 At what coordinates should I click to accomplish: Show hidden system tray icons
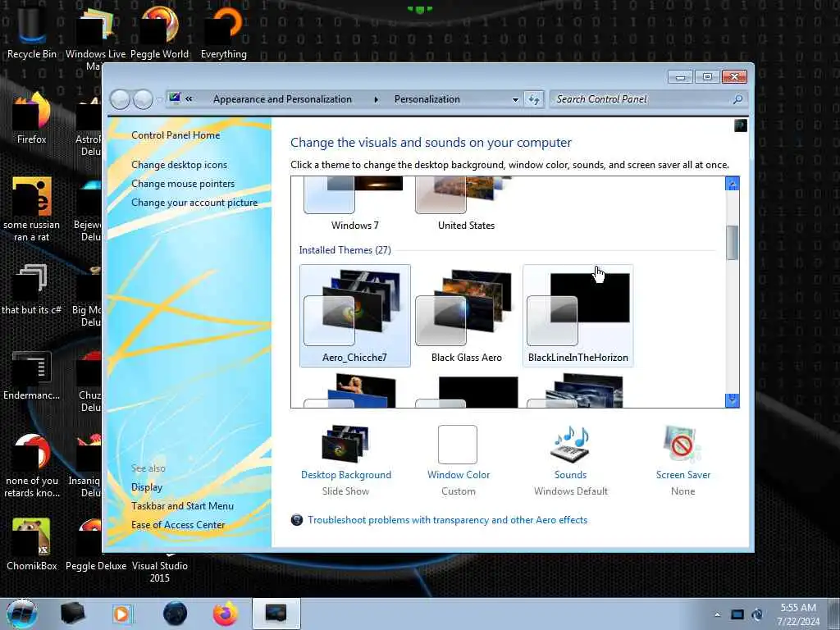(x=717, y=614)
